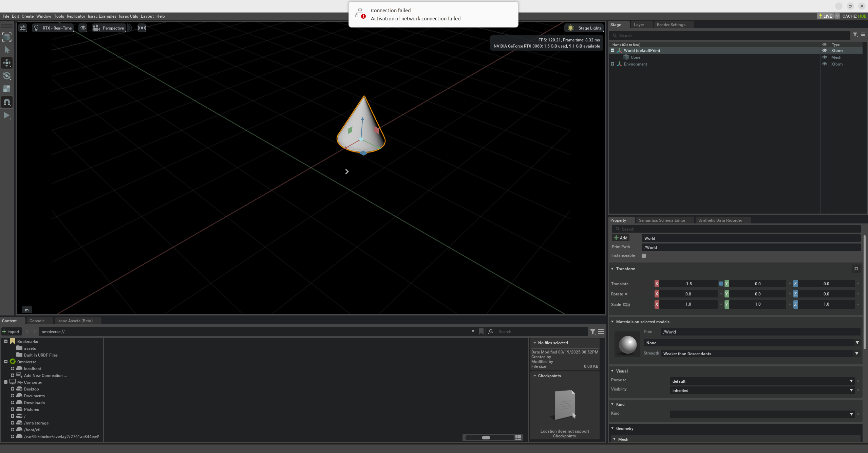Collapse the Bookmarks tree node
868x453 pixels.
tap(6, 341)
